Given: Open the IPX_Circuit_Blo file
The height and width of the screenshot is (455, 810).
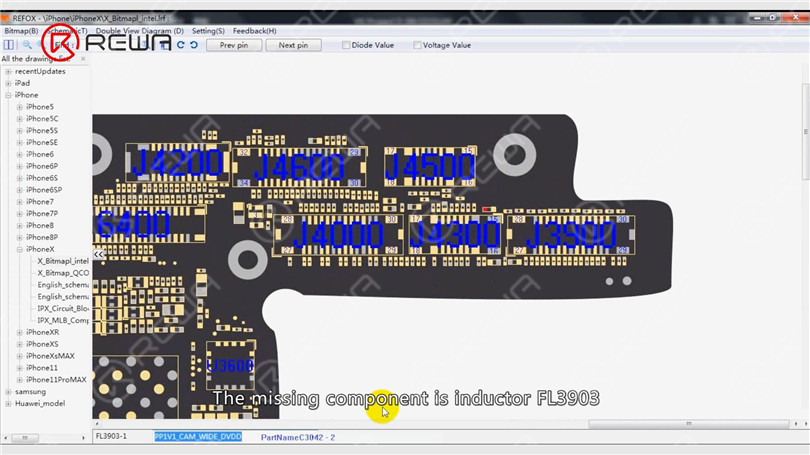Looking at the screenshot, I should coord(63,309).
